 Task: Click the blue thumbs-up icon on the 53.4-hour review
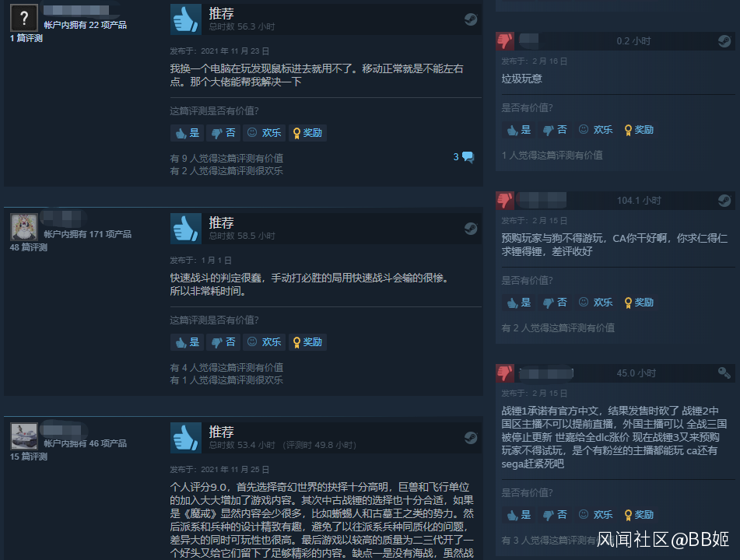[185, 438]
